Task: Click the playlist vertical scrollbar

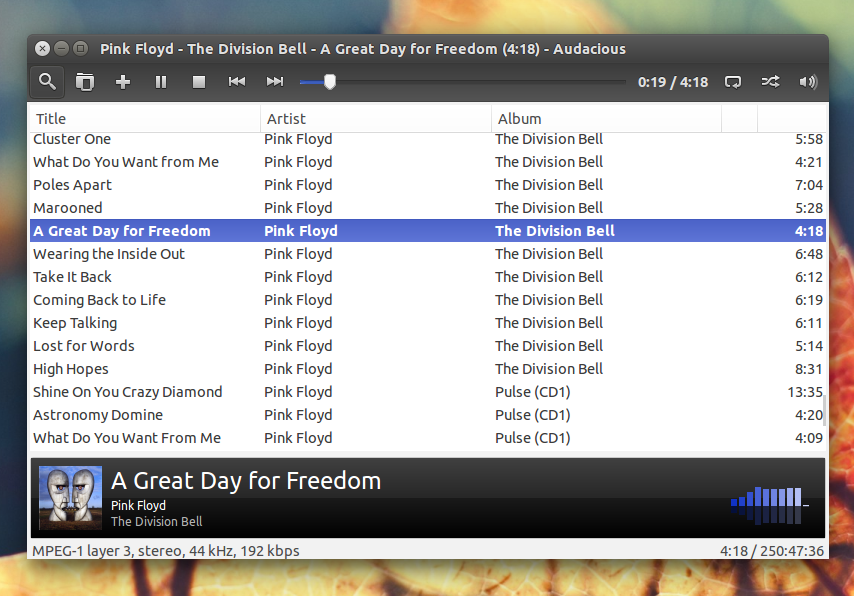Action: point(825,411)
